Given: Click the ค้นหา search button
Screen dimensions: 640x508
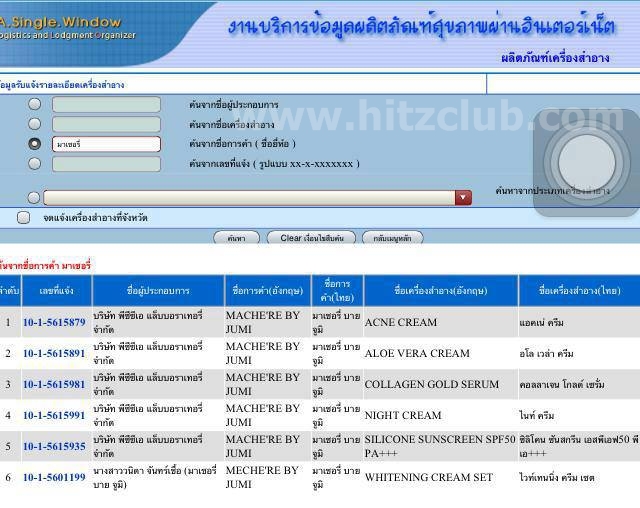Looking at the screenshot, I should tap(236, 238).
